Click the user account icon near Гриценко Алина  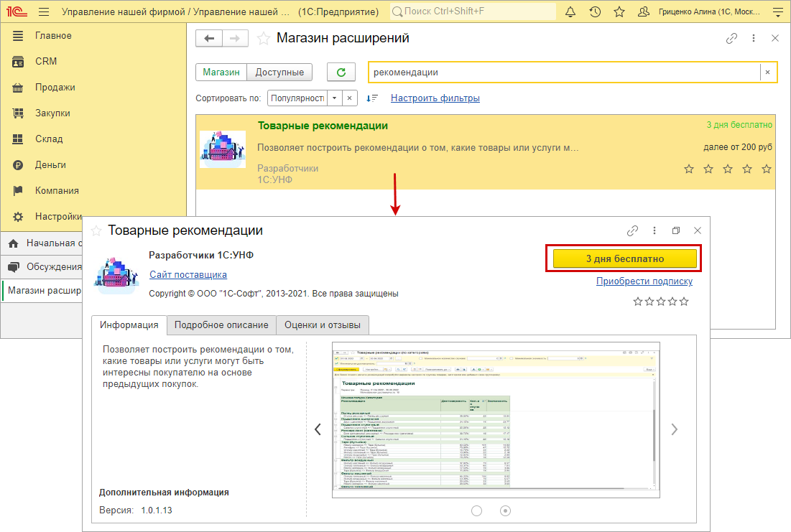[x=644, y=11]
